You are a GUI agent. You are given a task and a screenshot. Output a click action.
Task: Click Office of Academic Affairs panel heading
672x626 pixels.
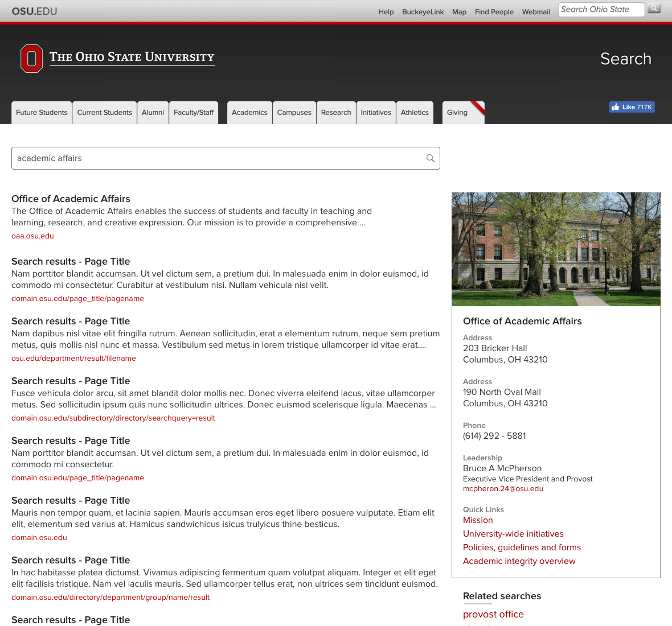click(522, 321)
